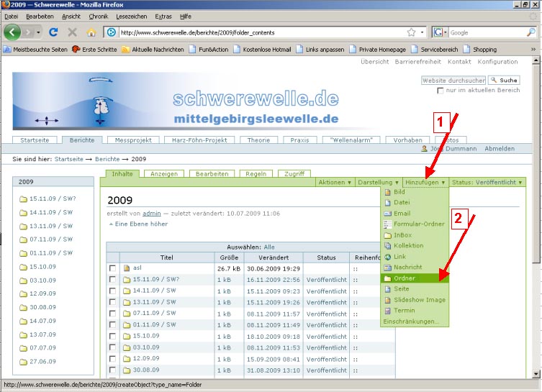Click the bookmark star in address bar
The width and height of the screenshot is (542, 392).
point(411,32)
